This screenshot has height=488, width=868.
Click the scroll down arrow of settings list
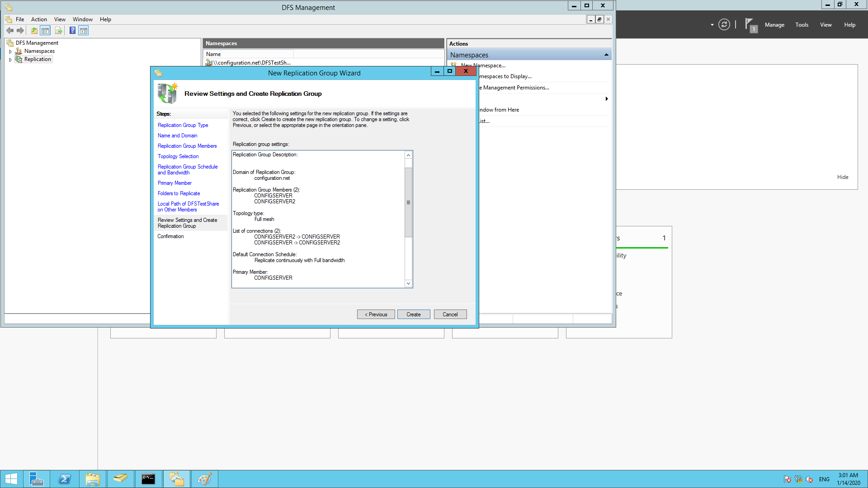(x=408, y=283)
